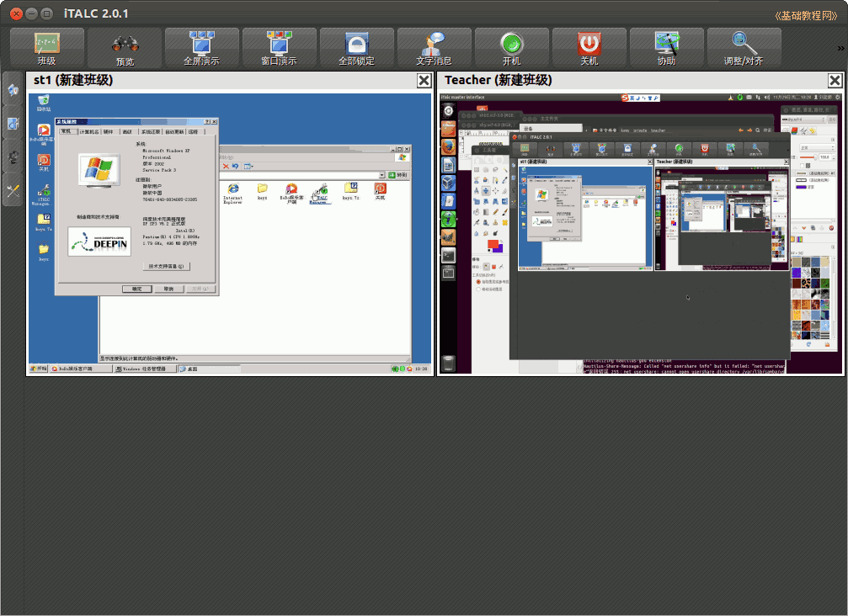Select first radio option in GIMP tool options
Screen dimensions: 848x616
coord(478,282)
